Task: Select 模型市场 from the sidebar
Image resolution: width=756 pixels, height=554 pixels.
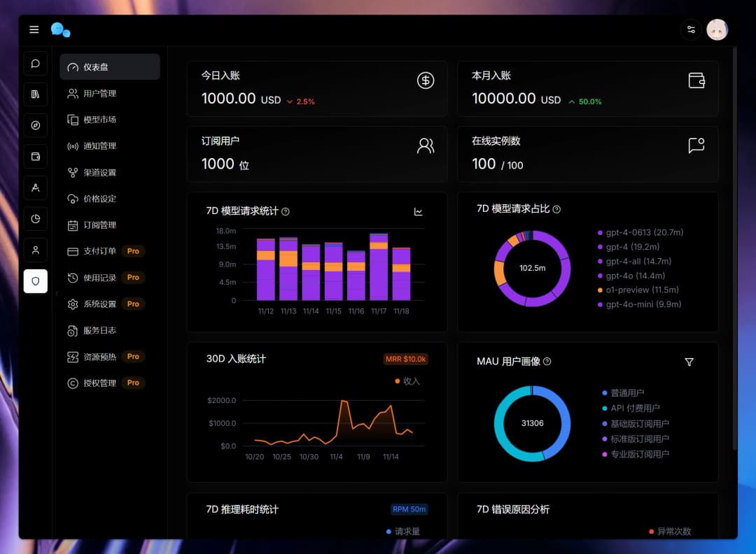Action: click(99, 120)
